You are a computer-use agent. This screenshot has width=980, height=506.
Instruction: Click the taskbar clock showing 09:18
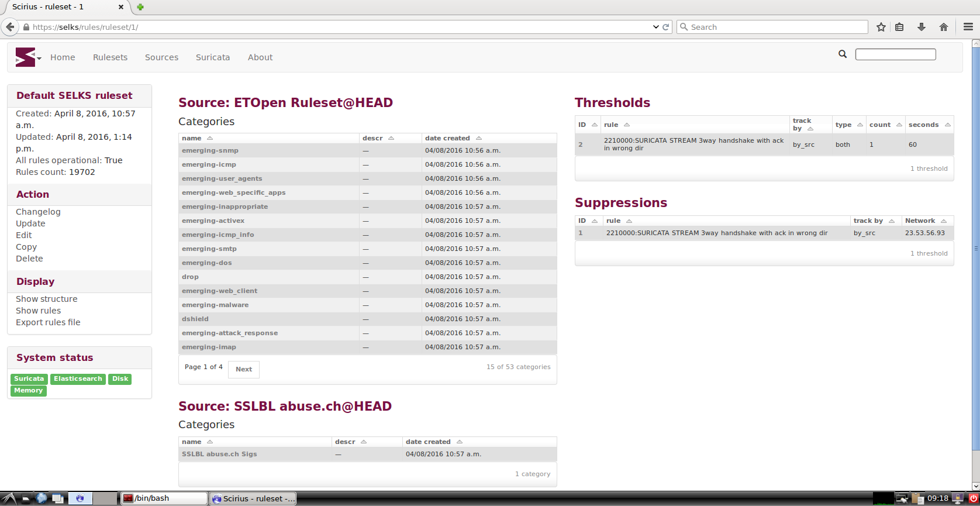[938, 498]
